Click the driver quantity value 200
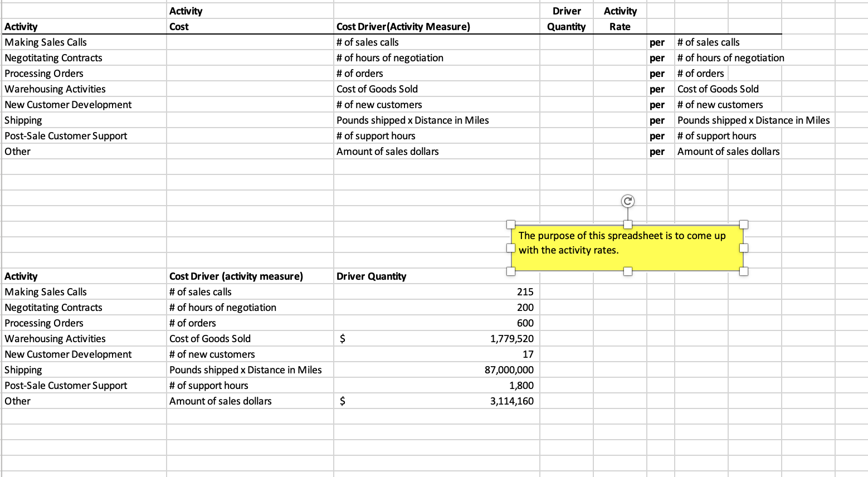The width and height of the screenshot is (868, 477). pos(525,307)
